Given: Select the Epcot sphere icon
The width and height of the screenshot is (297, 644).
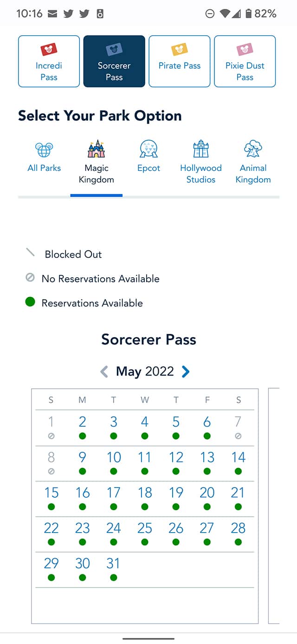Looking at the screenshot, I should click(148, 150).
